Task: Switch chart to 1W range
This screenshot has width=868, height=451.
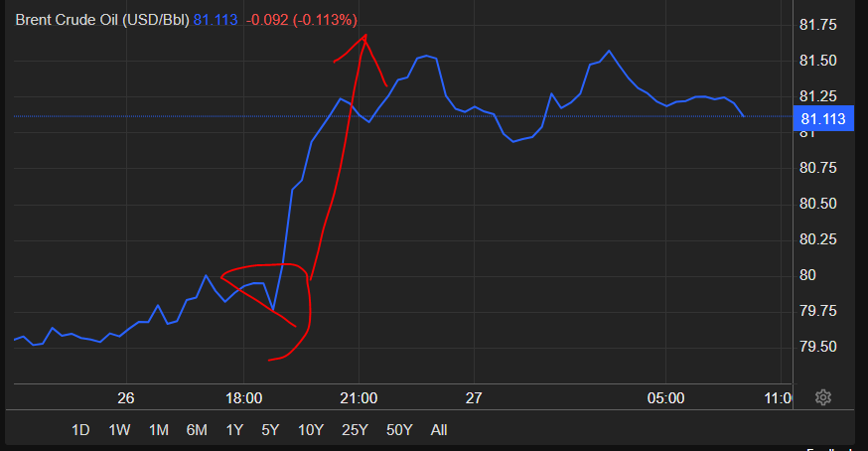Action: point(119,430)
